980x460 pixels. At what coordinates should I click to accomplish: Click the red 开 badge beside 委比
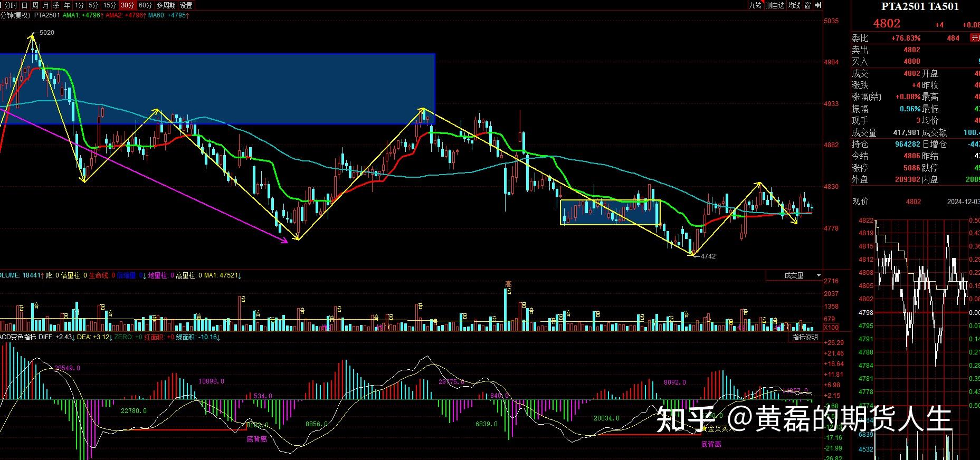pyautogui.click(x=975, y=38)
